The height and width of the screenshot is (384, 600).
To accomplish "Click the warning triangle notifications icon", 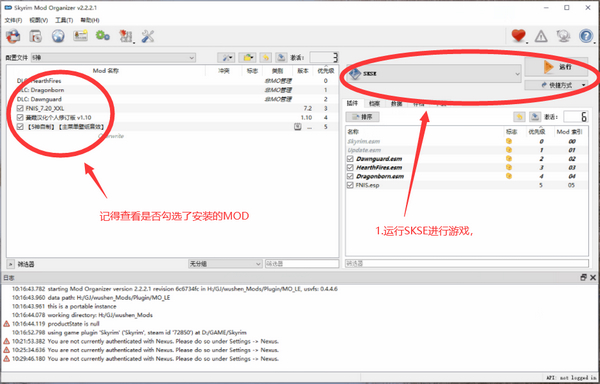I will pyautogui.click(x=541, y=37).
